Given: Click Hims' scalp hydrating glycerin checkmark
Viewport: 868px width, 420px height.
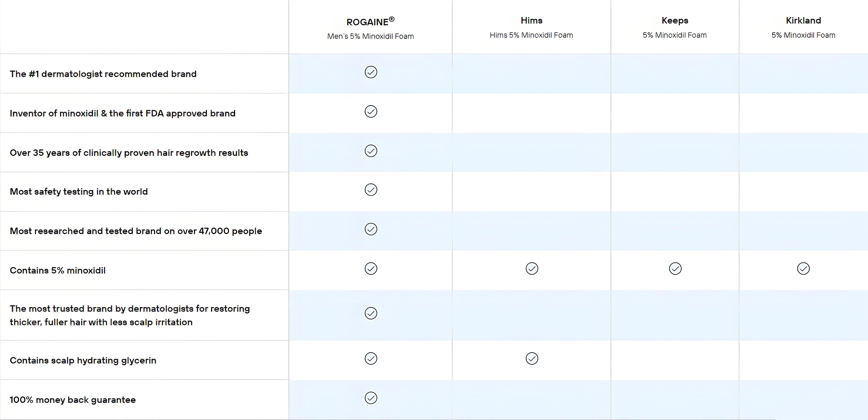Looking at the screenshot, I should point(532,359).
